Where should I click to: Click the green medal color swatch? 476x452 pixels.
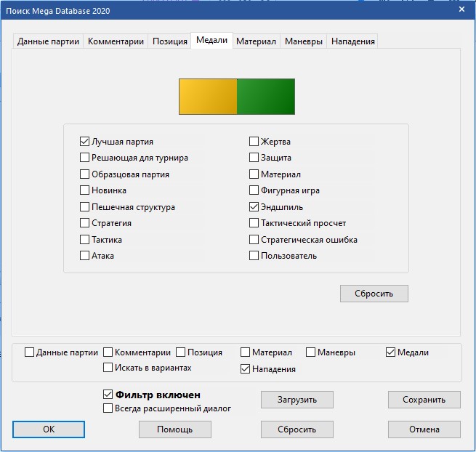click(x=266, y=97)
